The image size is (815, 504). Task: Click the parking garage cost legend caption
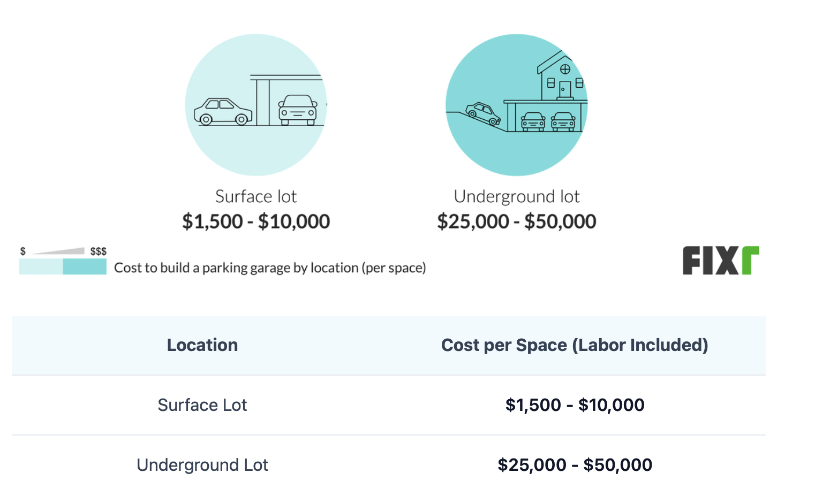[270, 268]
